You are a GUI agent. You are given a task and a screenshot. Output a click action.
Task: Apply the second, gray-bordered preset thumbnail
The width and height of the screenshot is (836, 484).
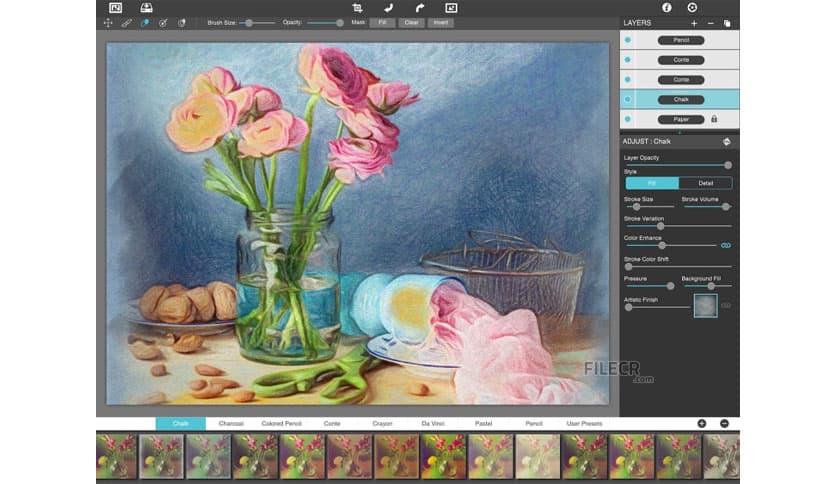coord(162,456)
